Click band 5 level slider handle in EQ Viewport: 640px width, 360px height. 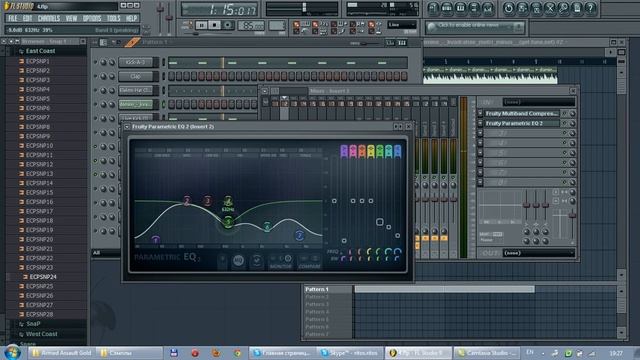point(380,222)
